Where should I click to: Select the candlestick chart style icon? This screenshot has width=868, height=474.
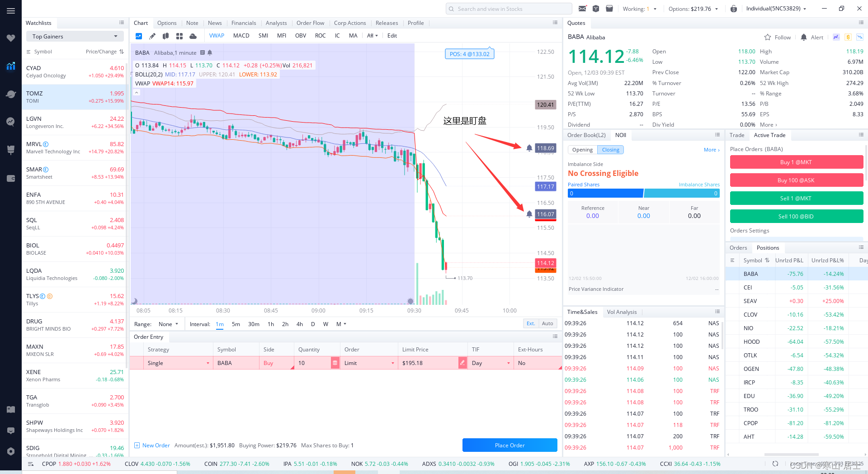click(x=166, y=36)
